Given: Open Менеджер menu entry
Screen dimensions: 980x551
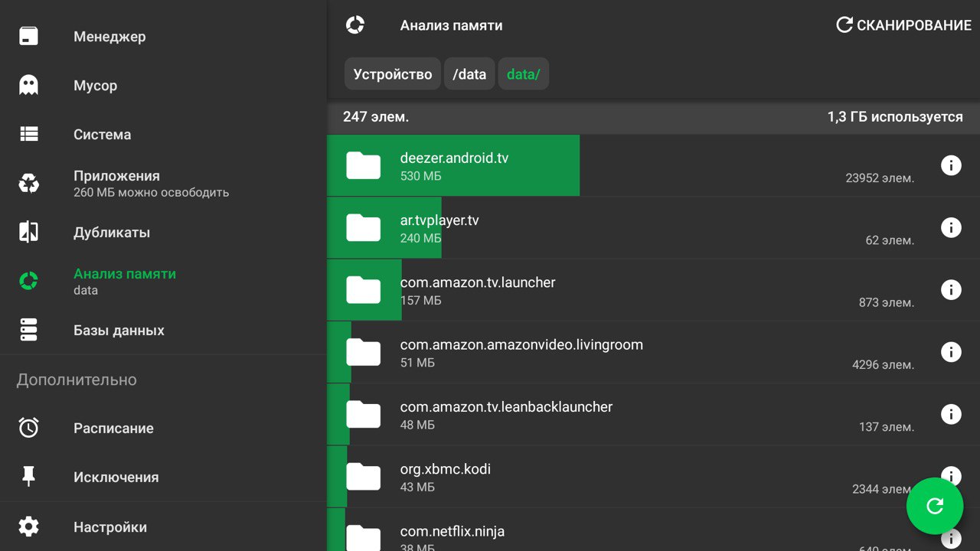Looking at the screenshot, I should pyautogui.click(x=163, y=36).
